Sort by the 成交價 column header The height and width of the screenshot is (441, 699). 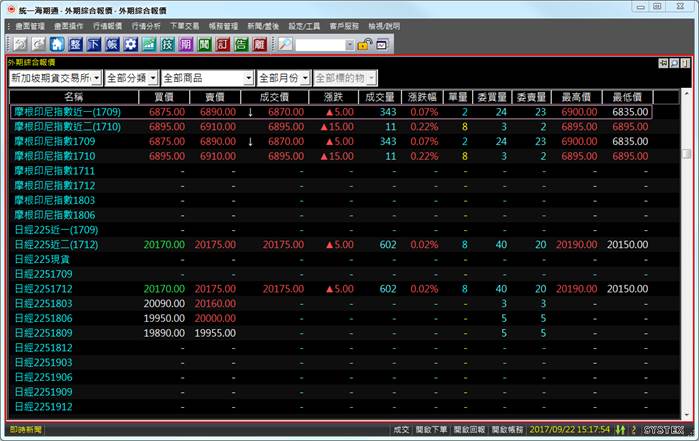[x=275, y=97]
